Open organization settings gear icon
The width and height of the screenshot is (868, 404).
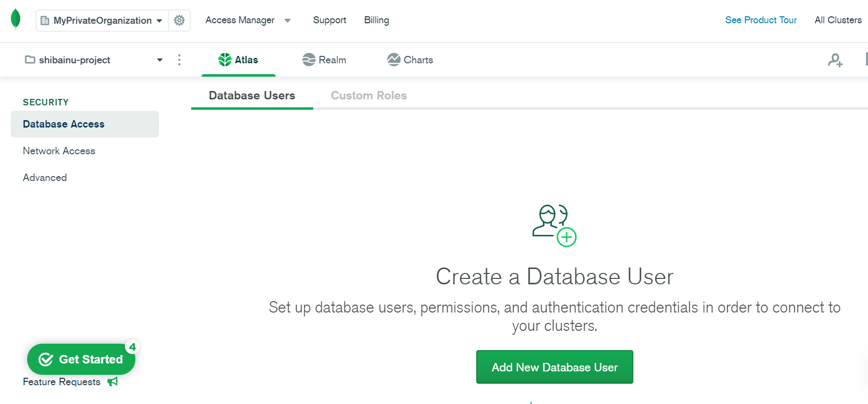click(179, 20)
